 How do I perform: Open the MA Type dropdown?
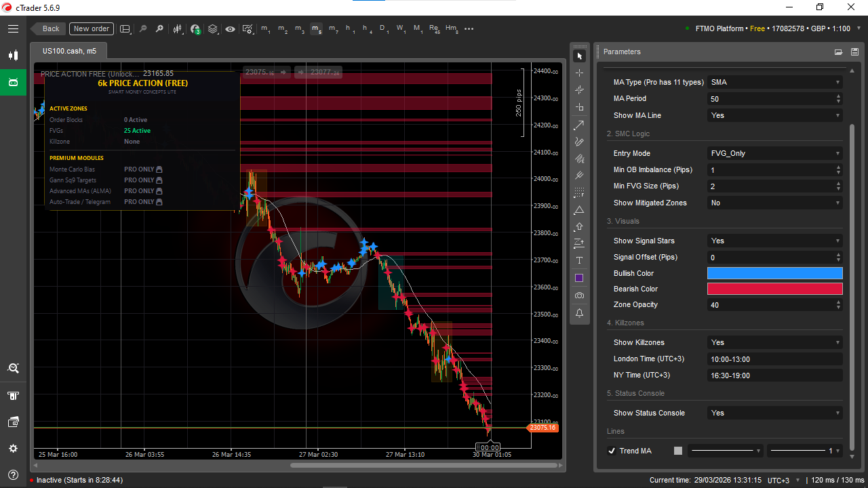(774, 82)
